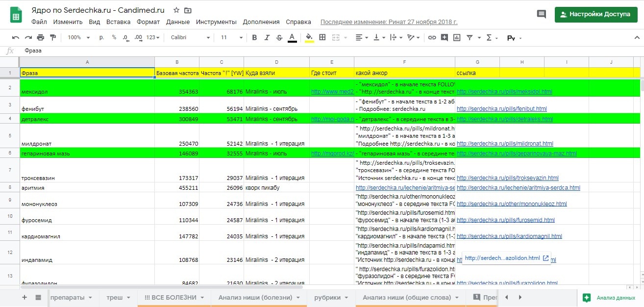Toggle bold formatting
This screenshot has width=644, height=307.
point(254,37)
